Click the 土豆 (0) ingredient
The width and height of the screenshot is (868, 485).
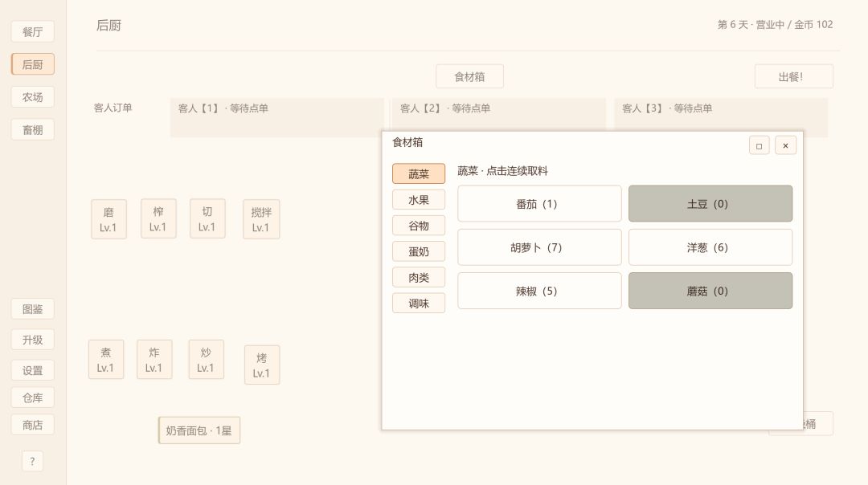[x=710, y=203]
